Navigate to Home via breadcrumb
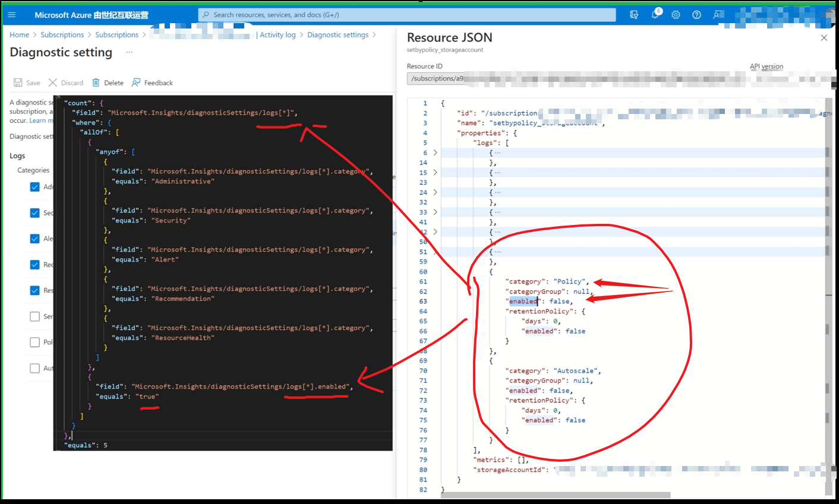839x504 pixels. tap(19, 34)
